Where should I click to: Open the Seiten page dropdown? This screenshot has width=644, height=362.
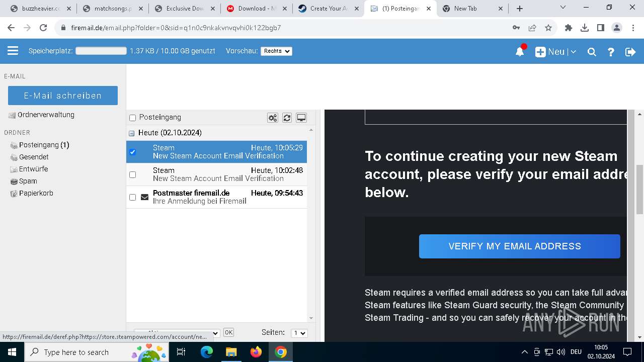299,333
